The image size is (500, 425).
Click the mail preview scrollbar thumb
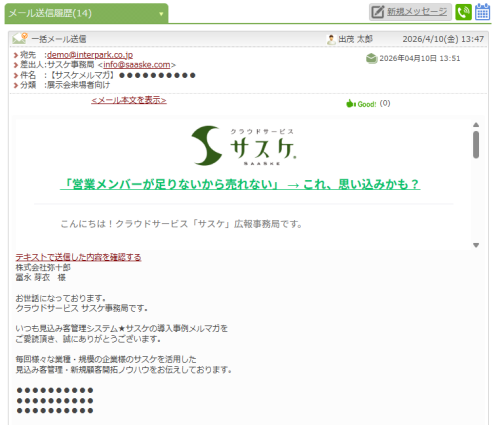(476, 145)
